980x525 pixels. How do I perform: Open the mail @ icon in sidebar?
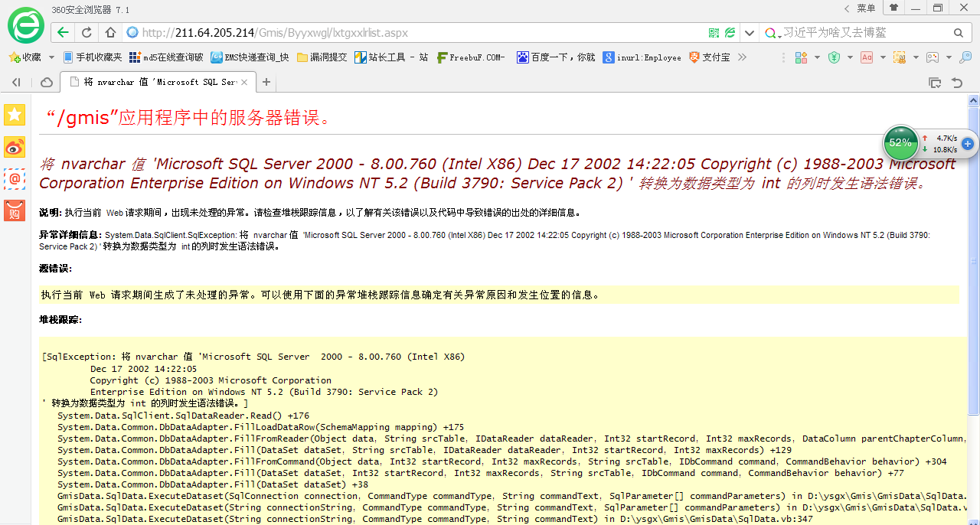coord(15,178)
